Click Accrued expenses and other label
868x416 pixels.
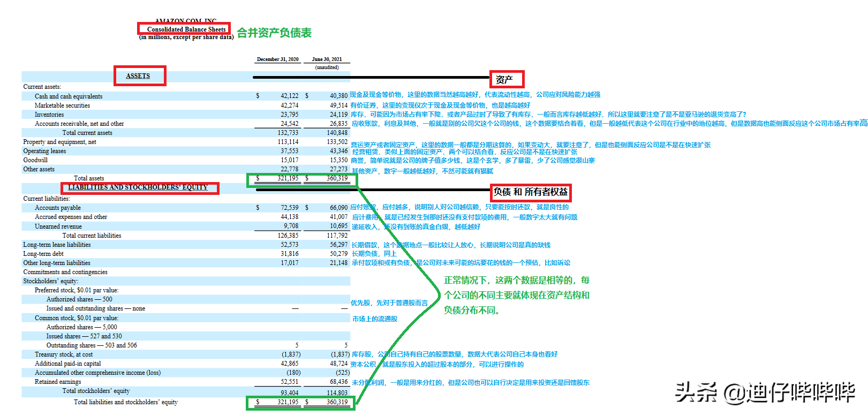tap(71, 217)
